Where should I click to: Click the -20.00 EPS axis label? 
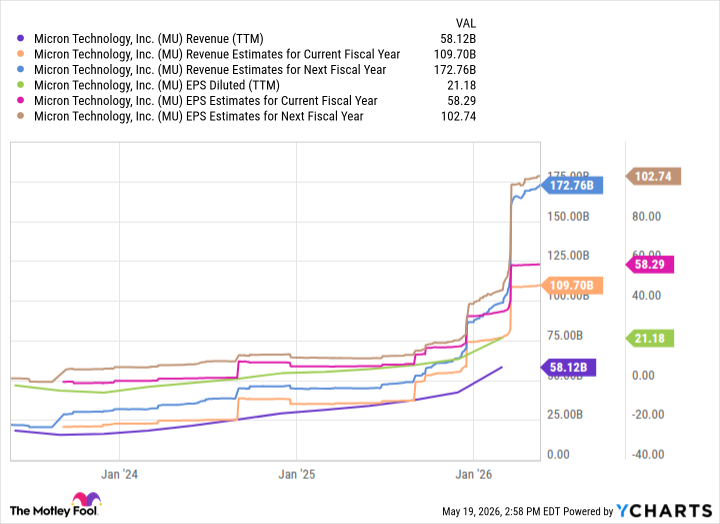click(x=648, y=415)
